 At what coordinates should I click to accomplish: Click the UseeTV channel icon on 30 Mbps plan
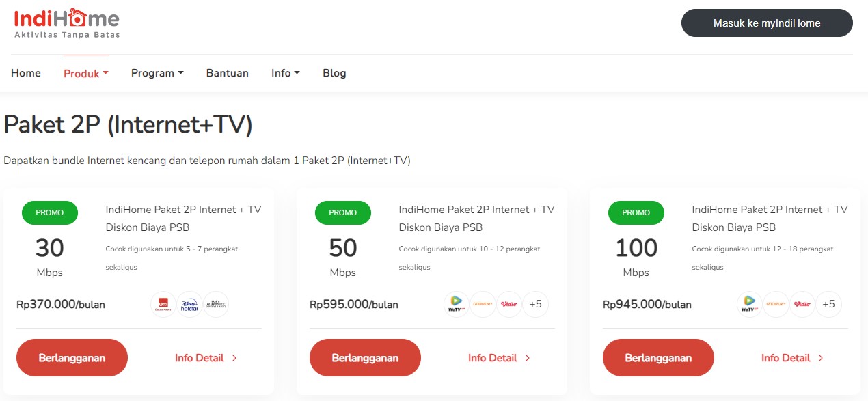[164, 304]
